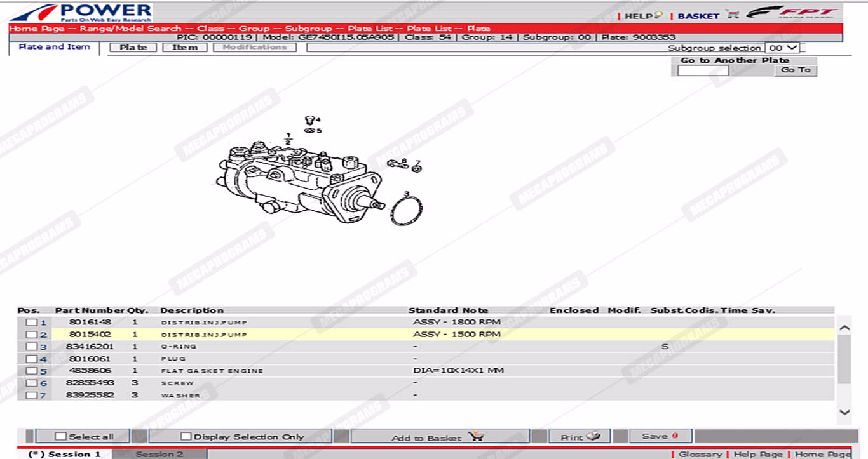The height and width of the screenshot is (459, 868).
Task: Open the Item tab
Action: click(184, 48)
